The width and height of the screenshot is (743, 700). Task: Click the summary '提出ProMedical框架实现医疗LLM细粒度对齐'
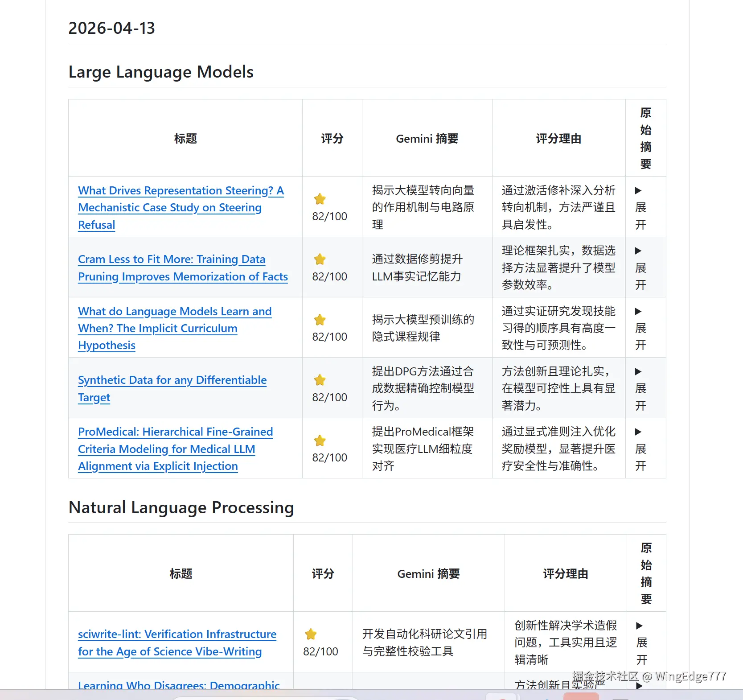(423, 449)
